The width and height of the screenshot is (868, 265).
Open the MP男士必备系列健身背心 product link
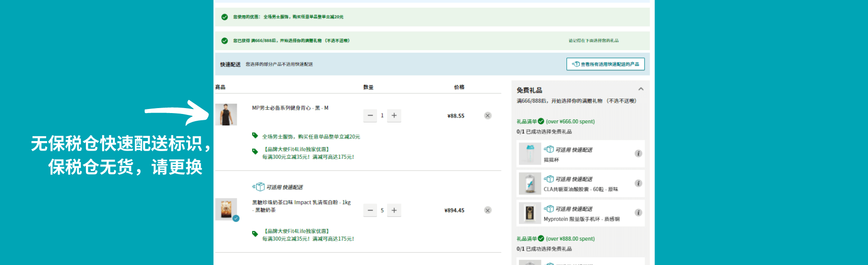(x=290, y=108)
